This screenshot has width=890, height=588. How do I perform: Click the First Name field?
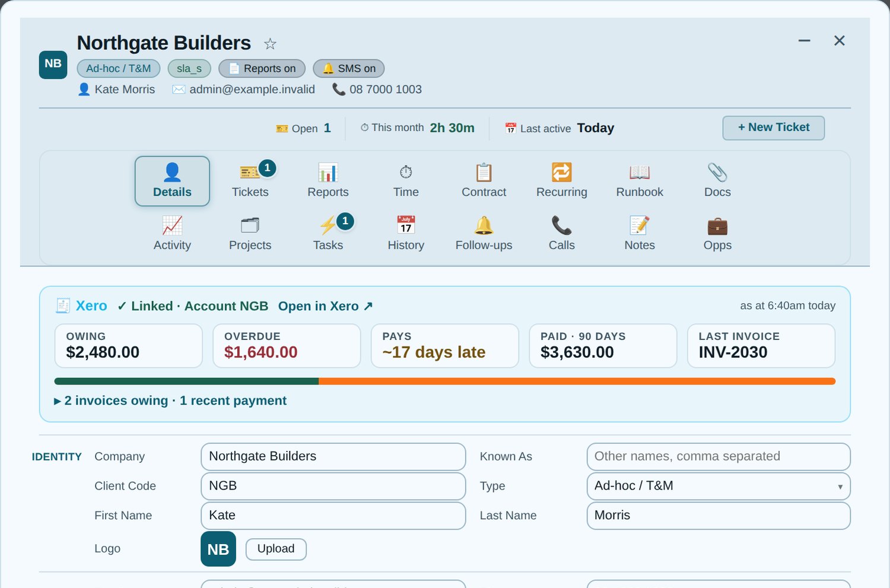pos(333,516)
